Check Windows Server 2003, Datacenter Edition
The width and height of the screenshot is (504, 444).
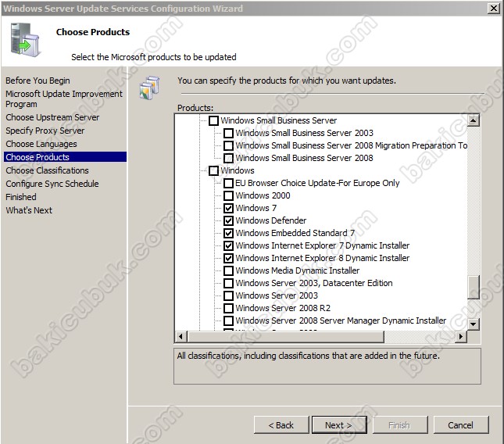point(228,283)
